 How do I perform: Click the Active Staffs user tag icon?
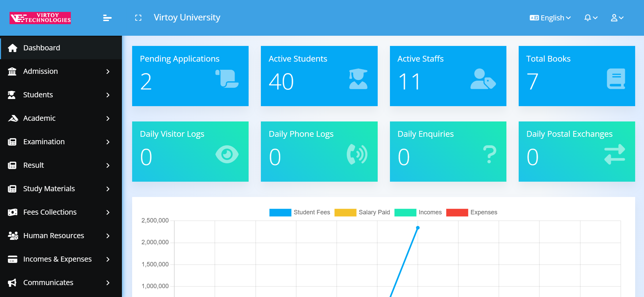483,79
